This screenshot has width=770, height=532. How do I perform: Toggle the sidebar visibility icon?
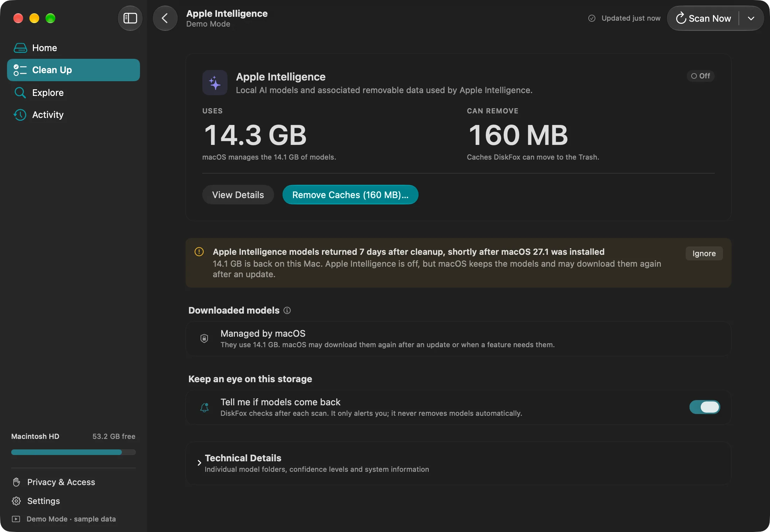130,18
